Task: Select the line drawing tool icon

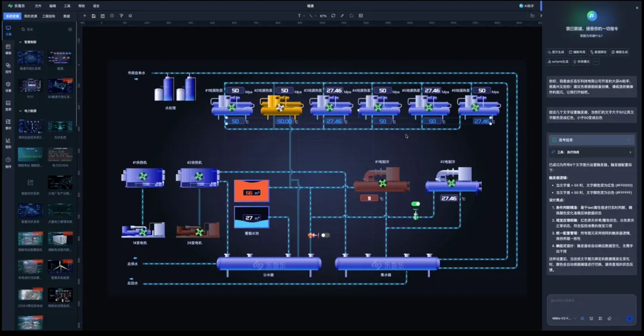Action: tap(311, 16)
